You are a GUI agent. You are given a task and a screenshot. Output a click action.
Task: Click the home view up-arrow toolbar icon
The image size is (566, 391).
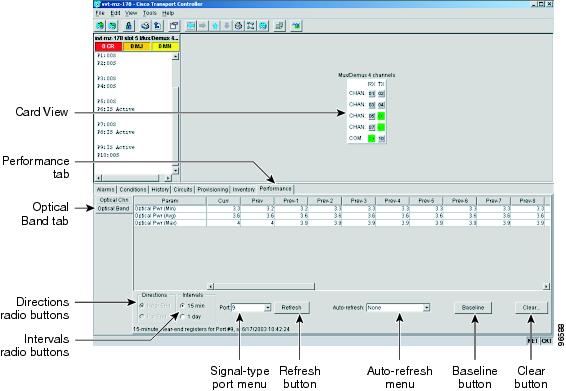215,26
